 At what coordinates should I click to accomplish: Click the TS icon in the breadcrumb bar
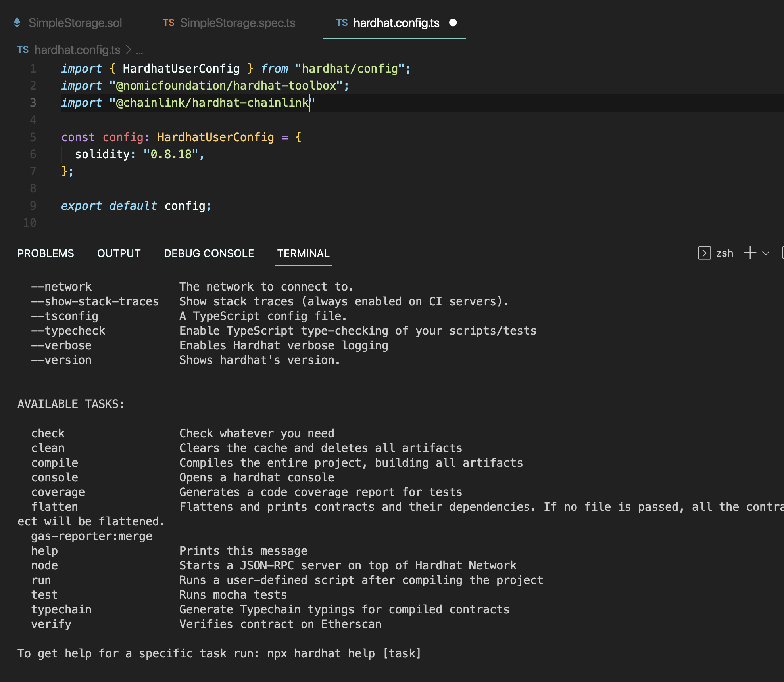coord(23,50)
